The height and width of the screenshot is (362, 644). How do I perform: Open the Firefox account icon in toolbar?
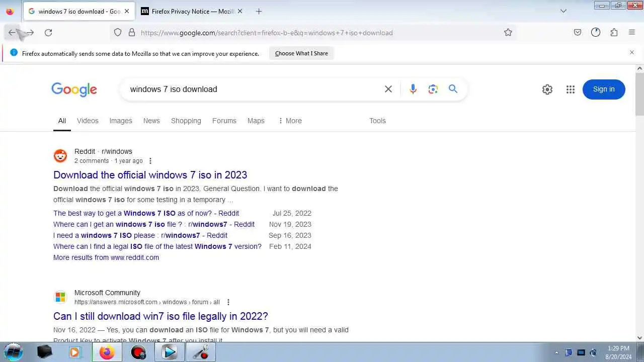point(596,33)
